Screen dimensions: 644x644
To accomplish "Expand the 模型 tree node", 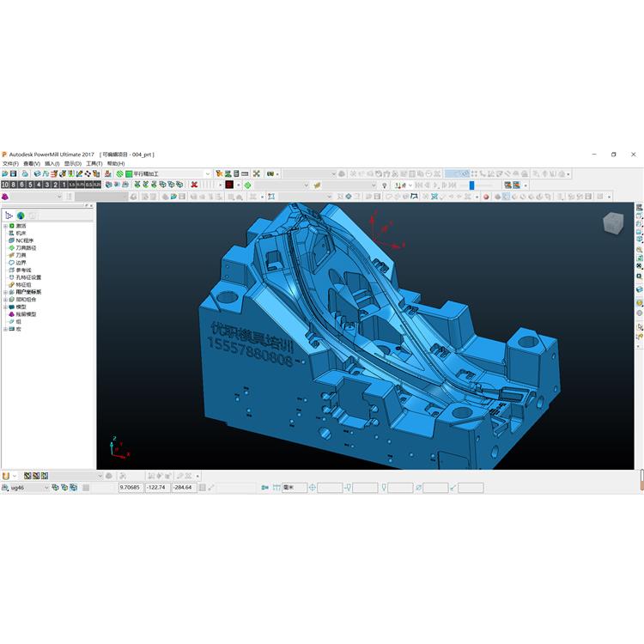I will [5, 307].
